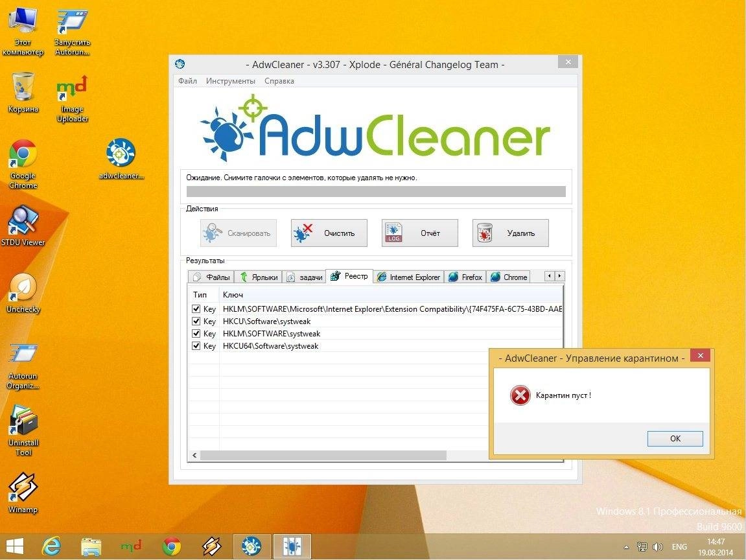
Task: Switch to the Файлы tab
Action: click(x=211, y=277)
